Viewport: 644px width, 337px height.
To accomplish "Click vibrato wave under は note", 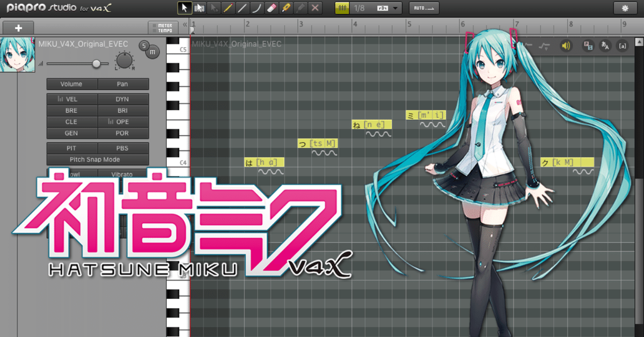I will pyautogui.click(x=270, y=172).
